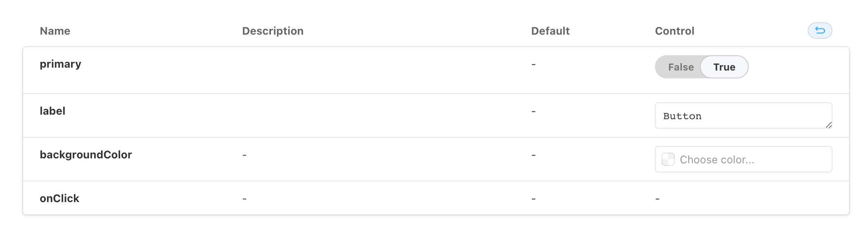Screen dimensions: 868x226
Task: Select the primary property name
Action: point(60,64)
